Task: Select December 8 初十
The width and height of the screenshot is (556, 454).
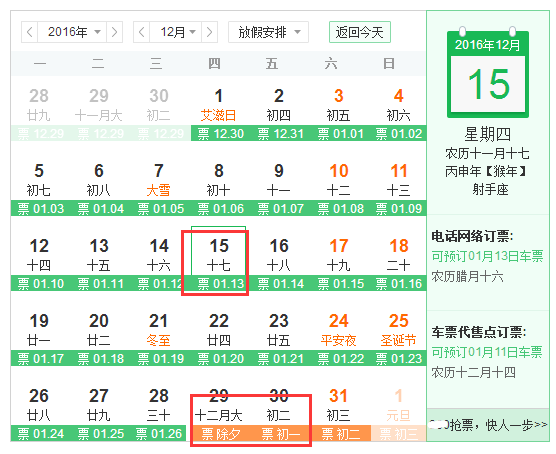Action: click(x=218, y=180)
